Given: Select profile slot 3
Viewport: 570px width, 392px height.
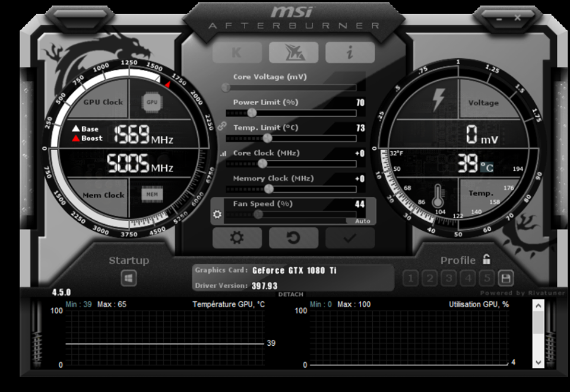Looking at the screenshot, I should (449, 278).
